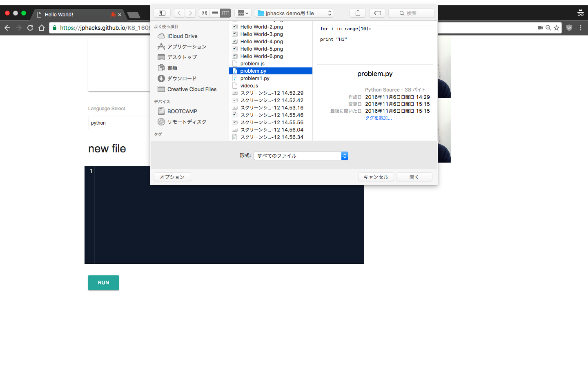This screenshot has height=373, width=588.
Task: Toggle the sidebar view button in file dialog
Action: point(162,13)
